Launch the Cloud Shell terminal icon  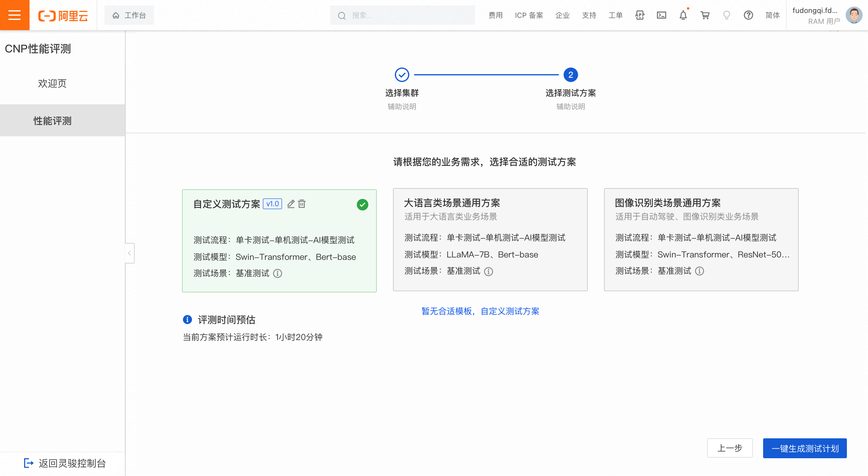[661, 15]
